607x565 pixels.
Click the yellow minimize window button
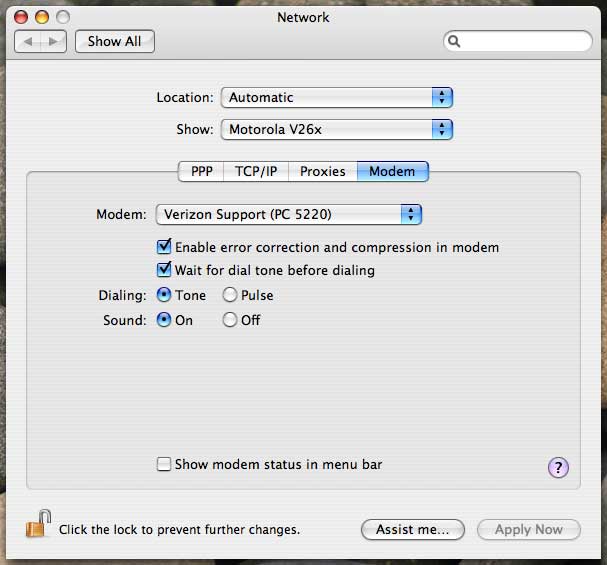tap(42, 17)
